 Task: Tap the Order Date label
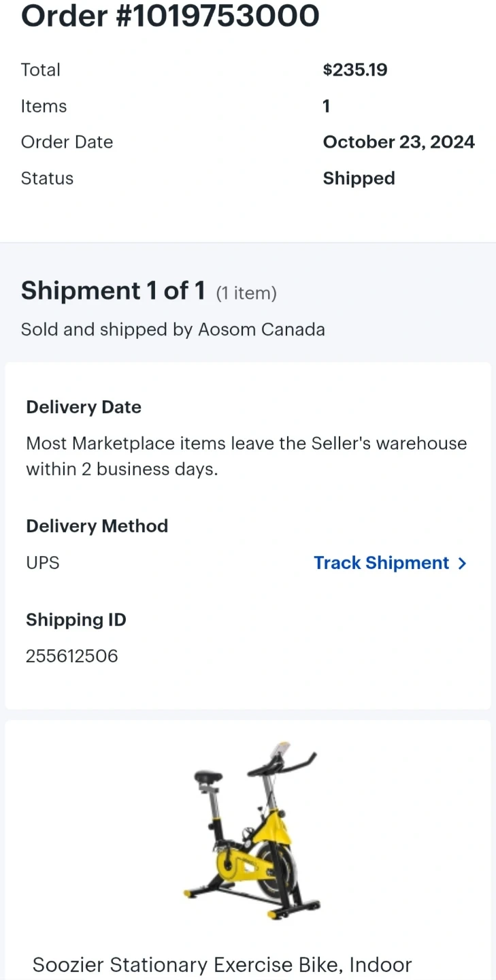pos(67,142)
